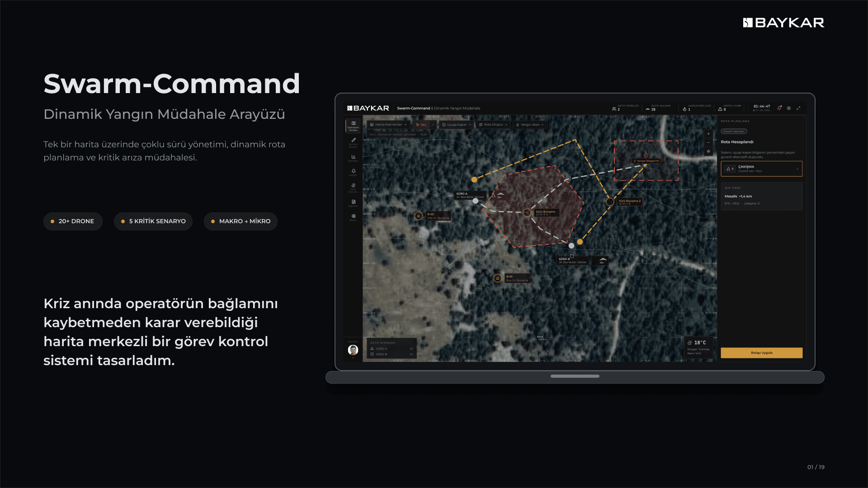
Task: Select SÜRÜ B in the Aktif Birimler list
Action: click(x=392, y=354)
